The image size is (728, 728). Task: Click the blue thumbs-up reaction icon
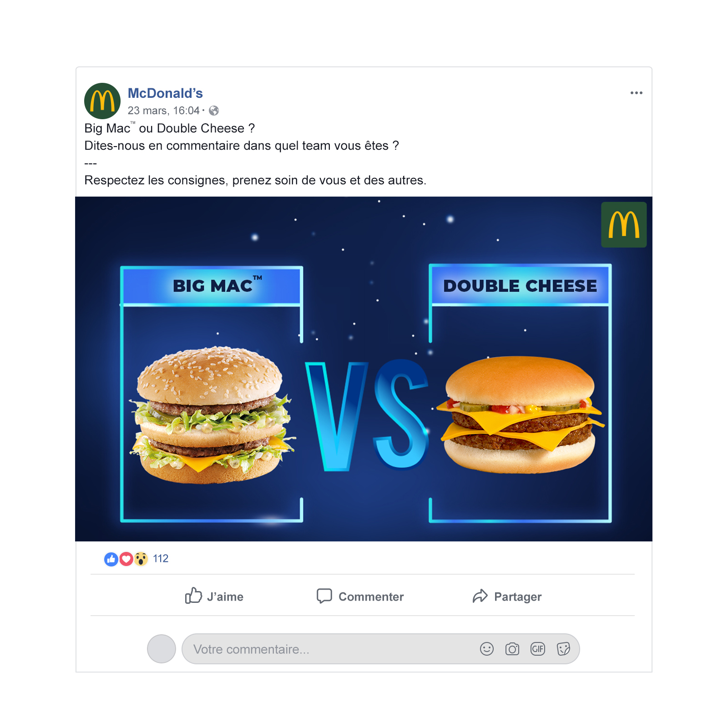coord(111,559)
